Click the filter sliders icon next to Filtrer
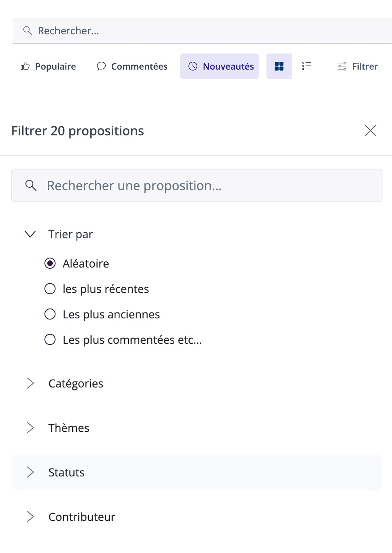 point(342,66)
